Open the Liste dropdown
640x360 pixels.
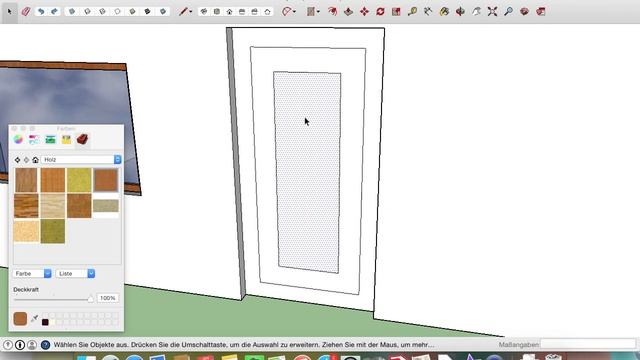tap(75, 273)
